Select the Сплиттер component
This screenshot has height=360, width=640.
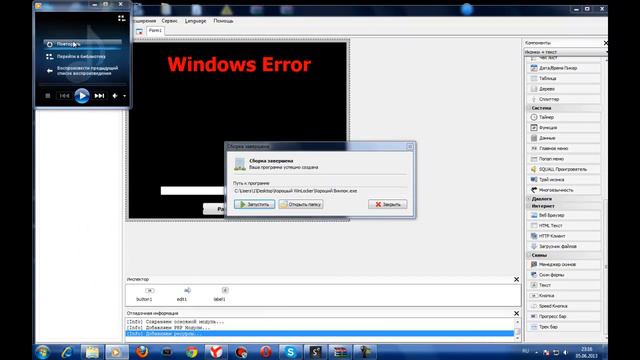tap(564, 99)
